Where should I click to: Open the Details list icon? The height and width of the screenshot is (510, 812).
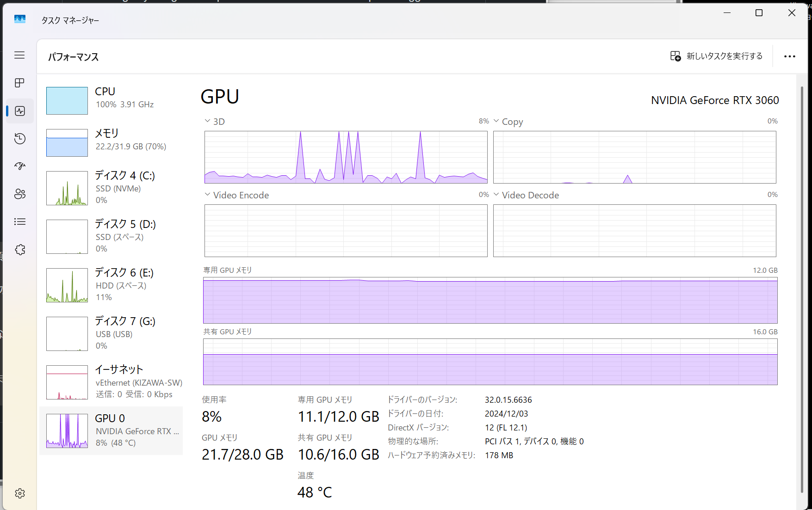pos(20,221)
